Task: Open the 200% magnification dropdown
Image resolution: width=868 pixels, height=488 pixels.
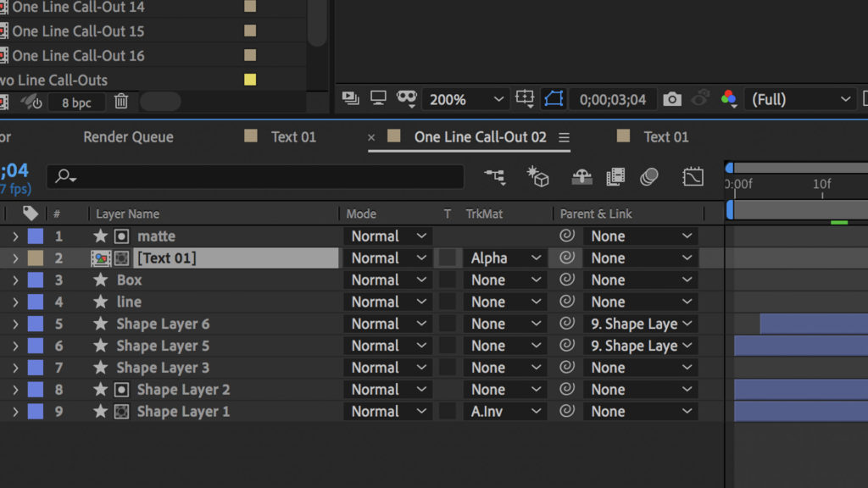Action: point(466,99)
